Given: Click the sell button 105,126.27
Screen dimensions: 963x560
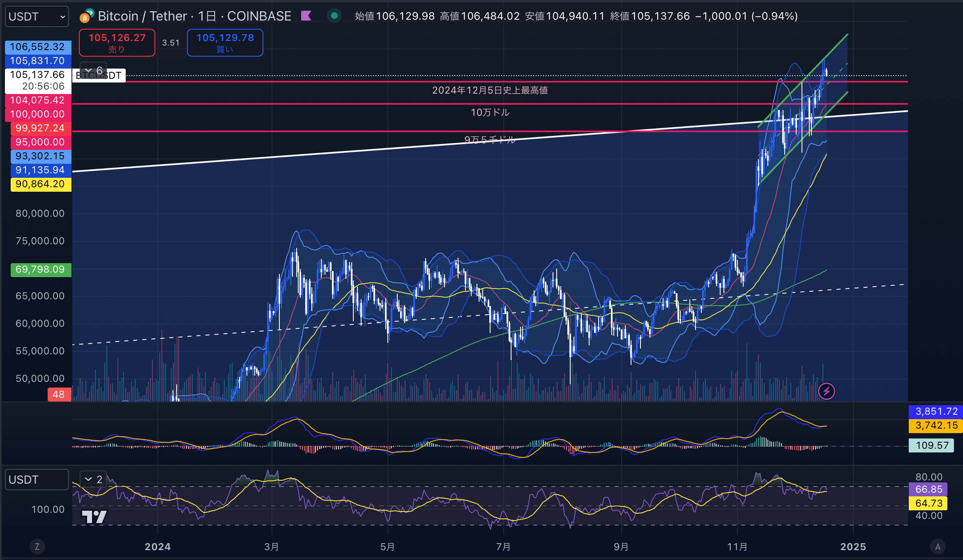Looking at the screenshot, I should pyautogui.click(x=117, y=43).
